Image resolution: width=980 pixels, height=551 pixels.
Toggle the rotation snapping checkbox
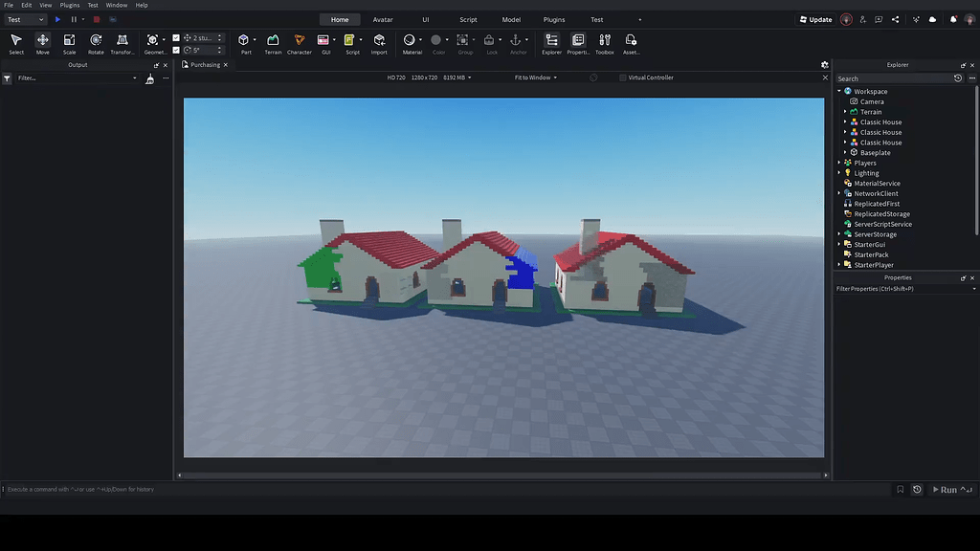point(176,50)
